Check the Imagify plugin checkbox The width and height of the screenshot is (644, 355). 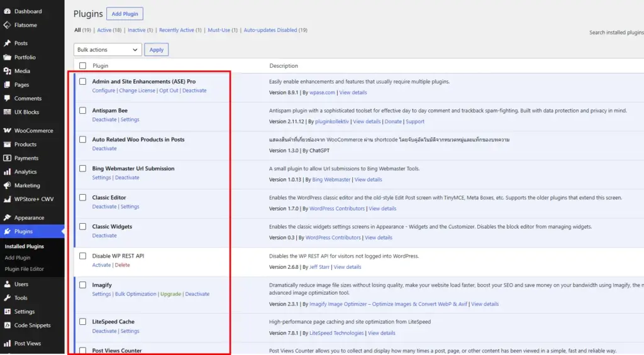[x=82, y=285]
